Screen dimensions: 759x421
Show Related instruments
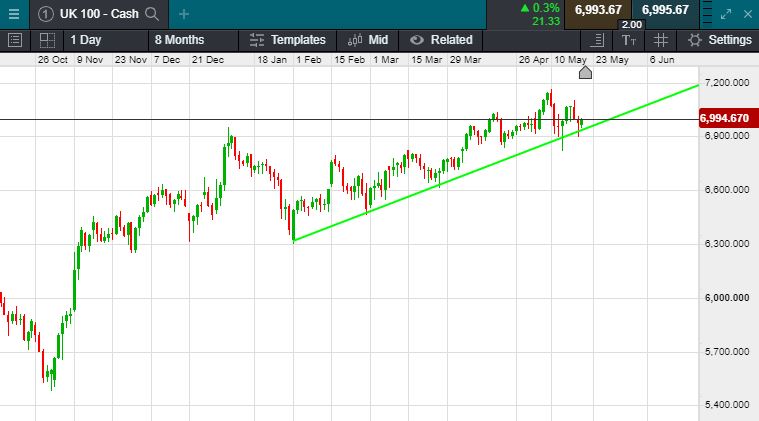tap(441, 40)
